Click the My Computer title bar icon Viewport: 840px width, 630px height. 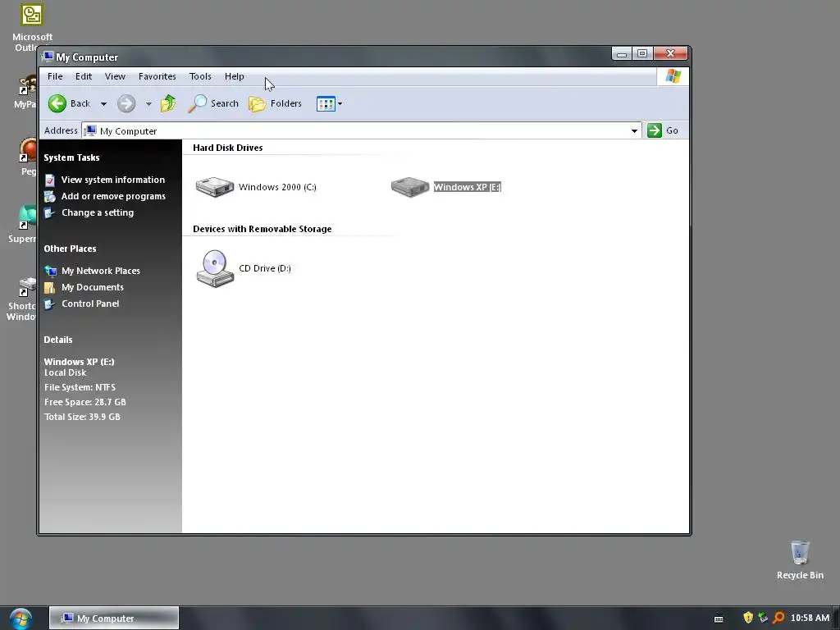tap(48, 57)
